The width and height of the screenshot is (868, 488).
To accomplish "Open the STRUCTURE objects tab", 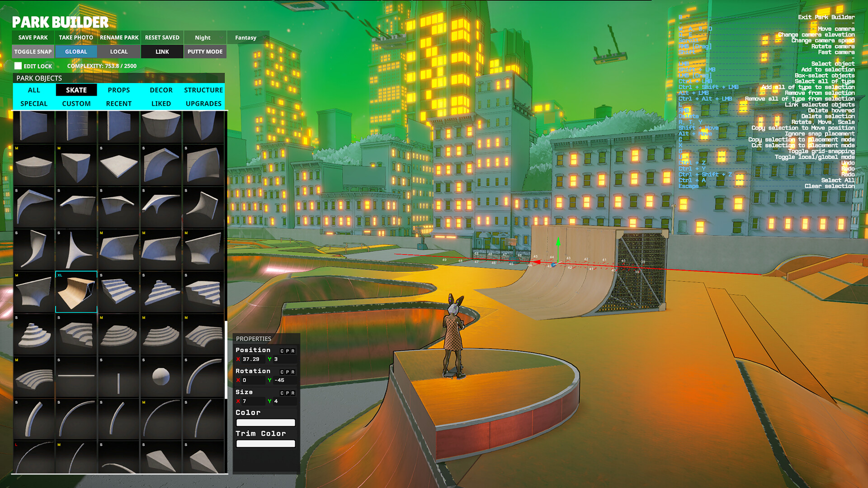I will point(203,90).
